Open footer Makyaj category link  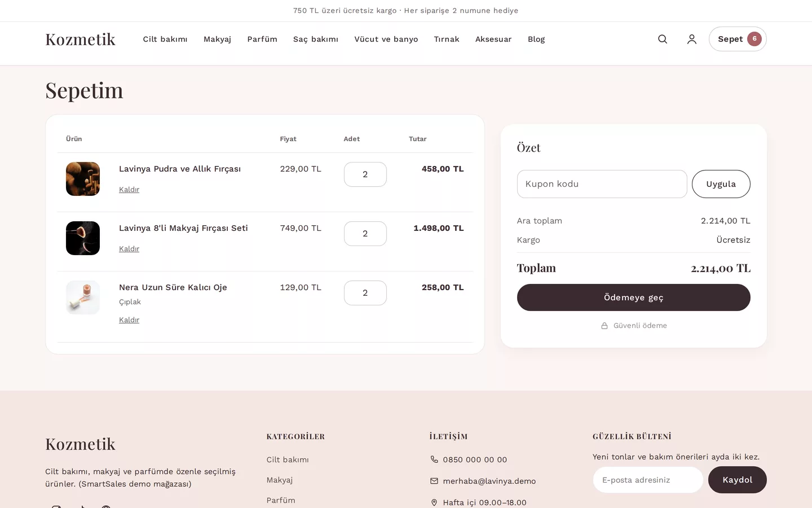coord(280,480)
